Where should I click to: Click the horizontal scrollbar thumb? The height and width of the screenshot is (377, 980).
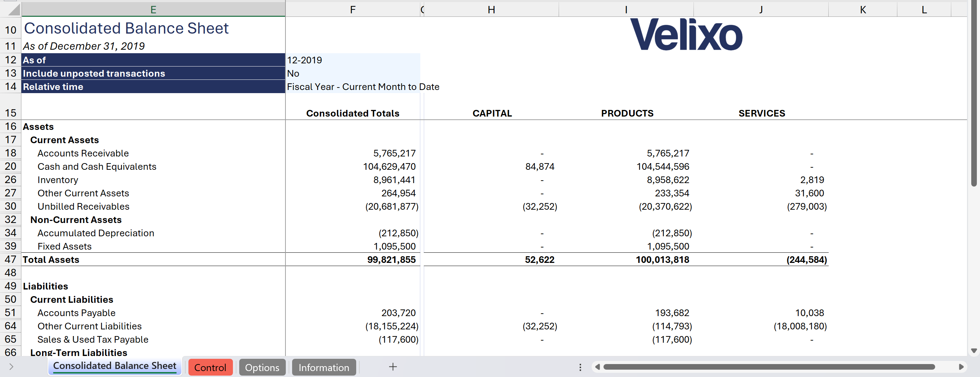tap(768, 367)
